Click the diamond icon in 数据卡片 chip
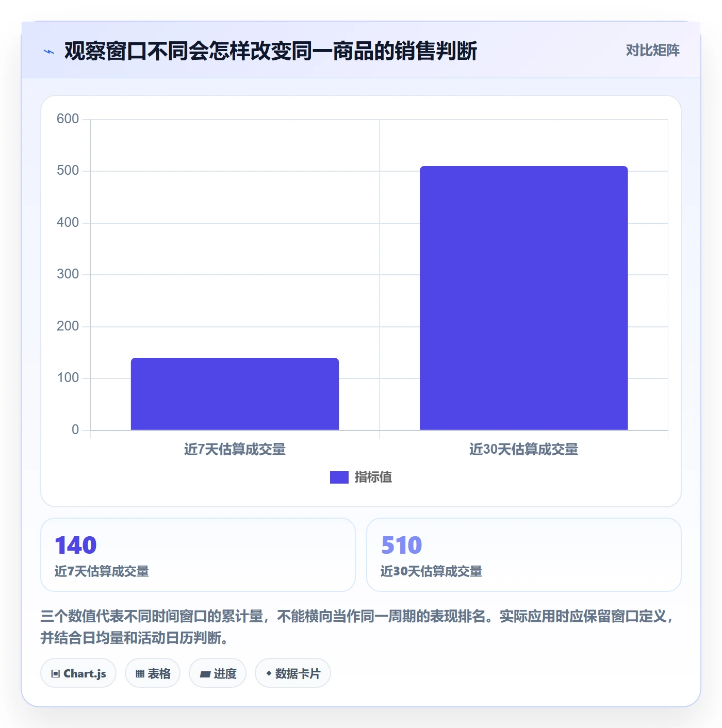Image resolution: width=722 pixels, height=728 pixels. pyautogui.click(x=269, y=673)
